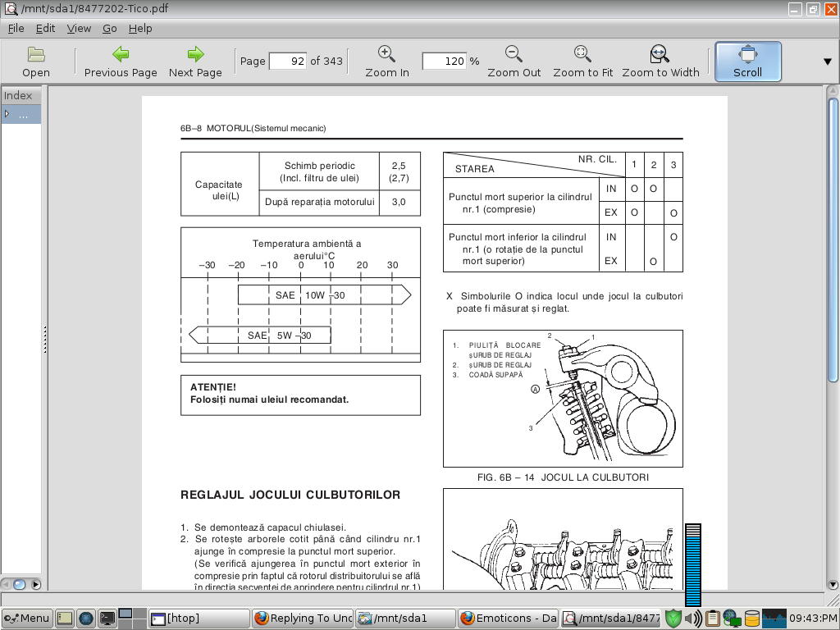
Task: Select the /mnt/sda1/8477 PDF taskbar button
Action: click(611, 619)
